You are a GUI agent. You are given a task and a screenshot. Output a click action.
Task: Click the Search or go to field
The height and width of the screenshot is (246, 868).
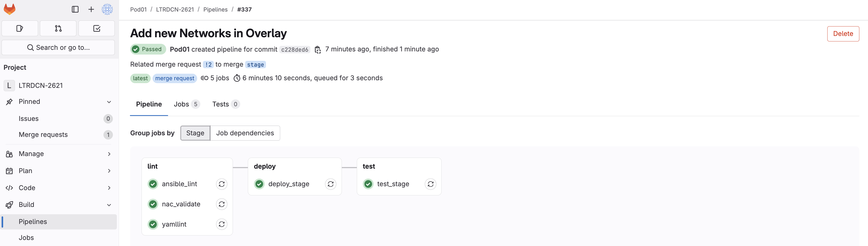point(58,48)
